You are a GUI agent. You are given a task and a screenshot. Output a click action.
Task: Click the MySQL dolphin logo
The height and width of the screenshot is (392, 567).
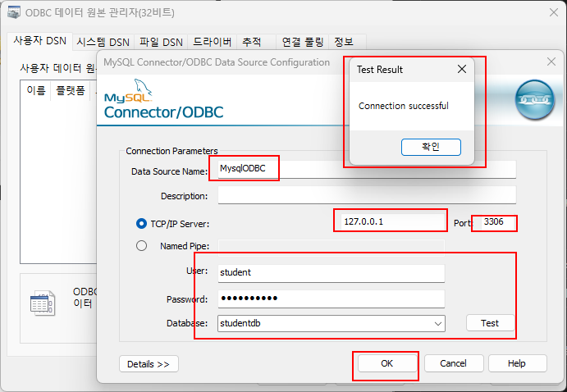128,91
